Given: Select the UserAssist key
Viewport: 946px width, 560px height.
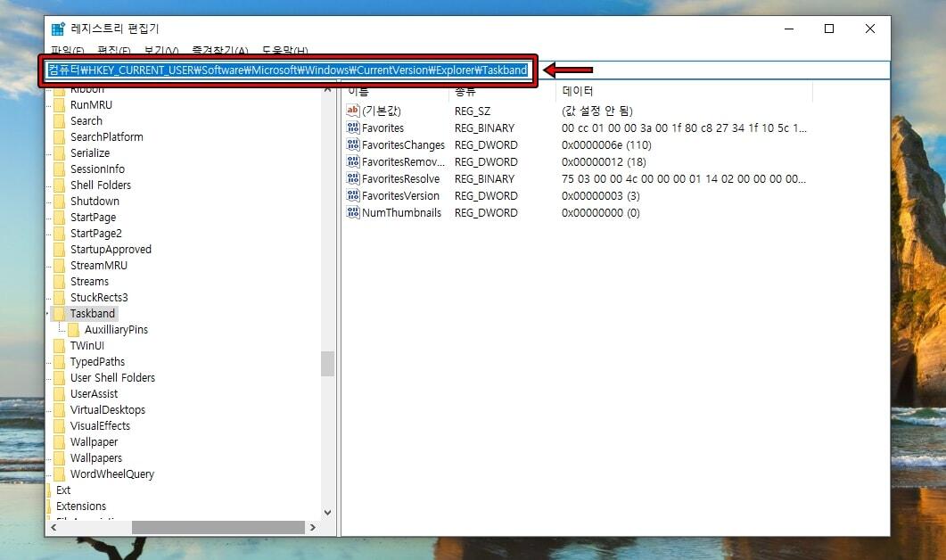Looking at the screenshot, I should (94, 393).
